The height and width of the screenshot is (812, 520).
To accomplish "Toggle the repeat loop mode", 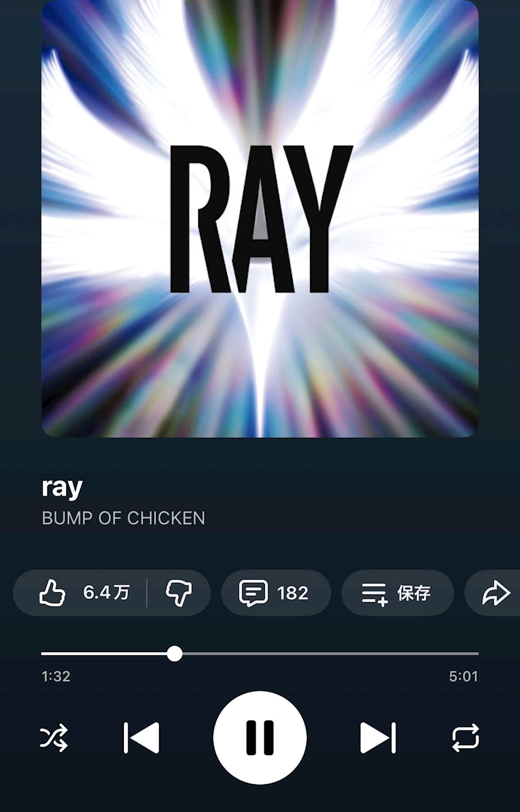I will tap(466, 738).
